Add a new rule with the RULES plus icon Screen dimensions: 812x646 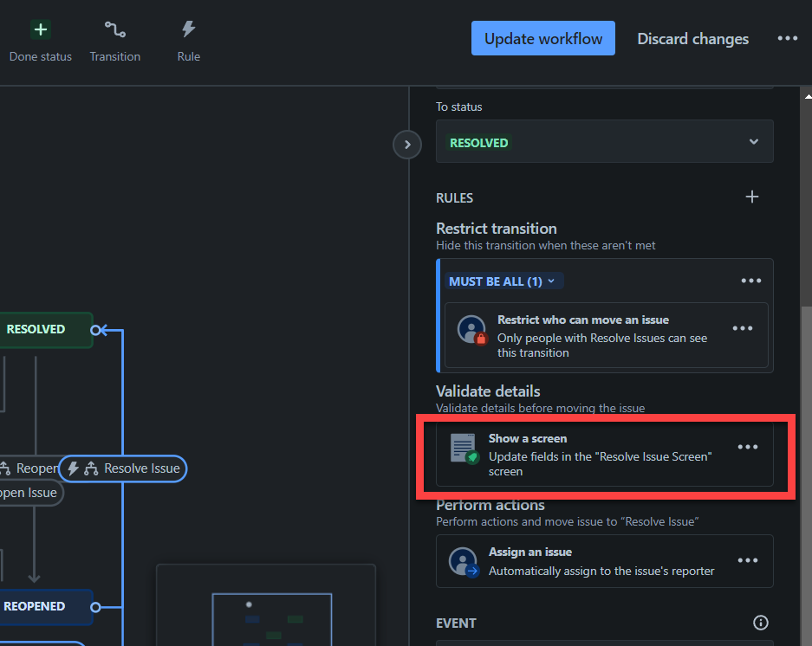751,197
